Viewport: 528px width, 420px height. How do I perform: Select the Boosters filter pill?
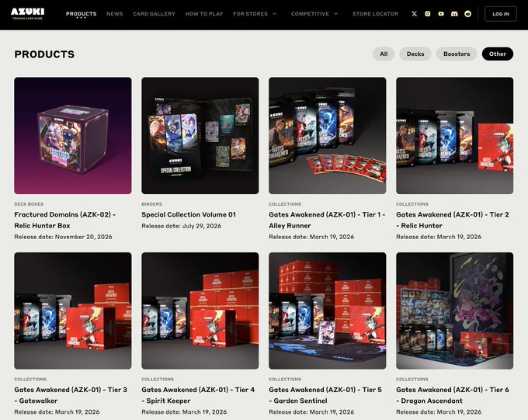(x=457, y=54)
